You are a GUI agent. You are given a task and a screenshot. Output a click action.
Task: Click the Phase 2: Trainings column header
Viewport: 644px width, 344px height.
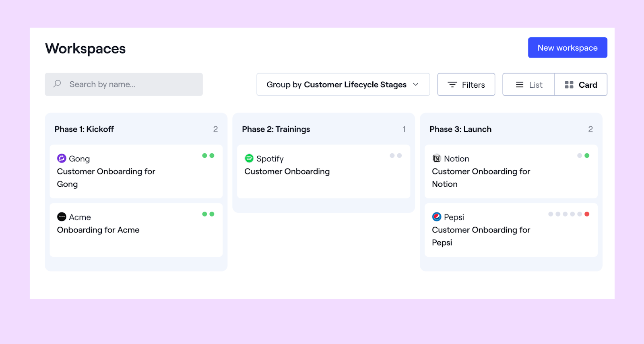tap(276, 129)
